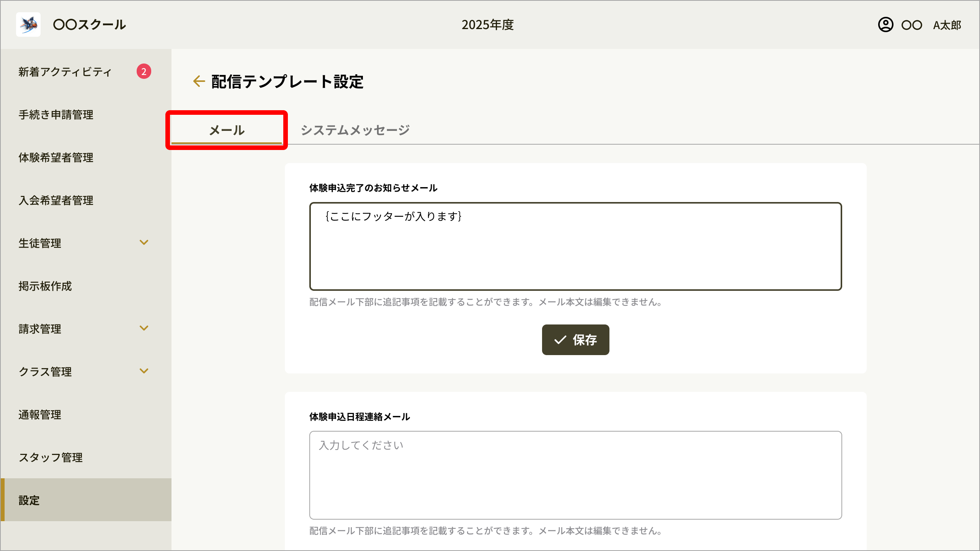Screen dimensions: 980x551
Task: Click the 体験申込完了のお知らせメール label
Action: 373,188
